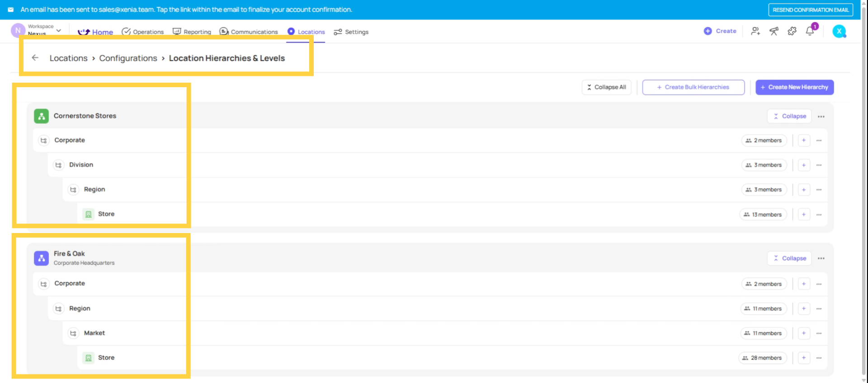Screen dimensions: 868x383
Task: Open the Settings menu item
Action: (x=351, y=32)
